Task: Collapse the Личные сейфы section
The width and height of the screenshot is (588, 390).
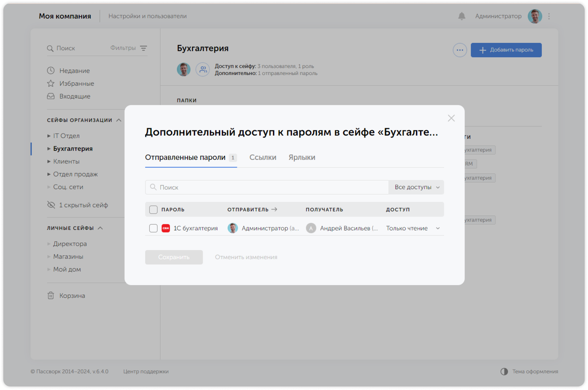Action: [100, 228]
